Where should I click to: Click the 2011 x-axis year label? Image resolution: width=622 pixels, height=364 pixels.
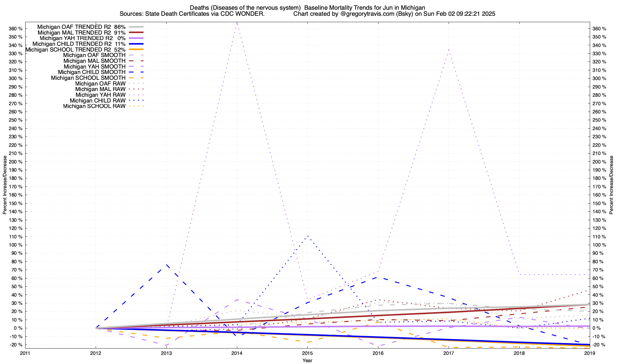pyautogui.click(x=25, y=353)
